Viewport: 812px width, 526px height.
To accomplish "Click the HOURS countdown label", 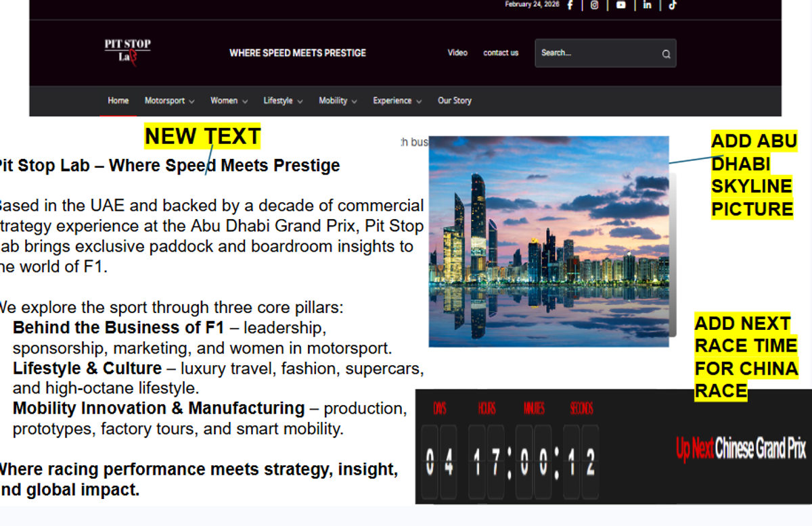I will click(487, 408).
